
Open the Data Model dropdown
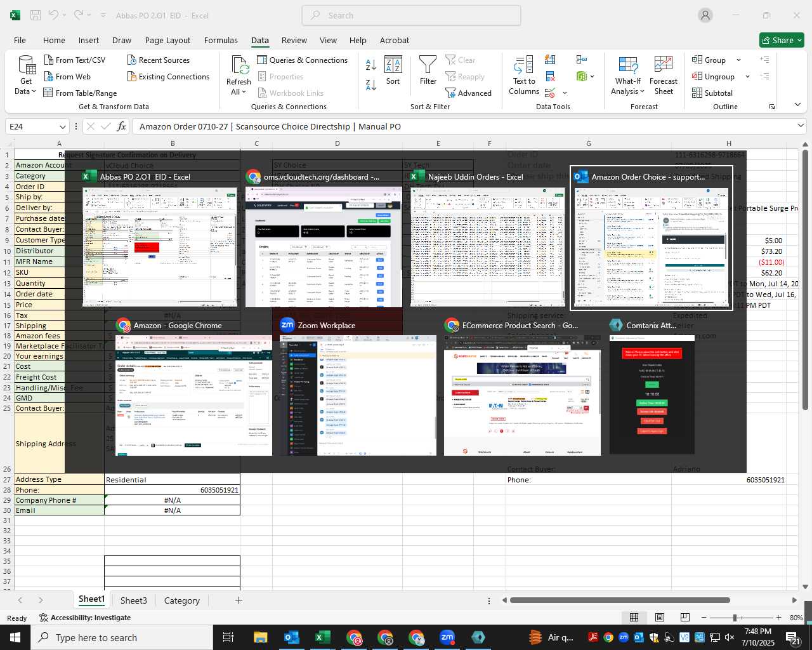tap(592, 76)
